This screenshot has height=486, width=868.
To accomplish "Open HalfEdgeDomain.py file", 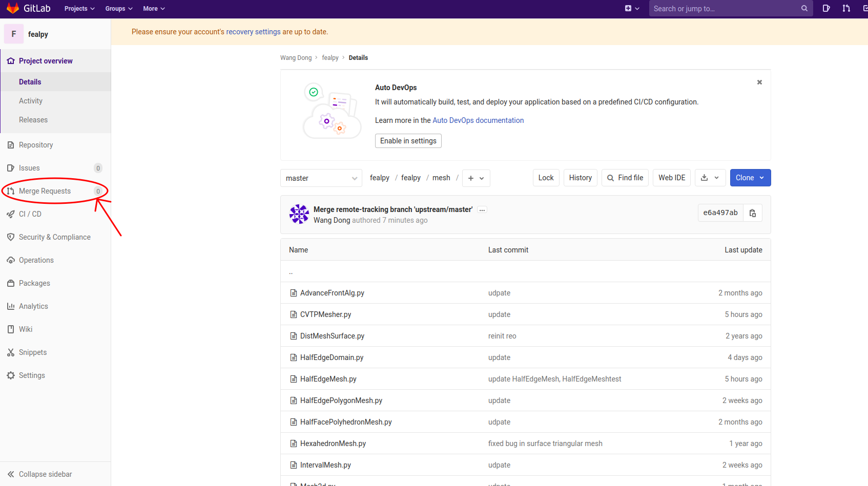I will tap(332, 357).
